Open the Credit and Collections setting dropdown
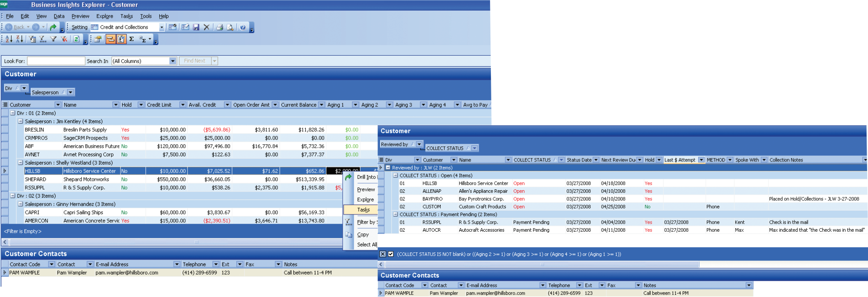Image resolution: width=868 pixels, height=297 pixels. coord(162,27)
